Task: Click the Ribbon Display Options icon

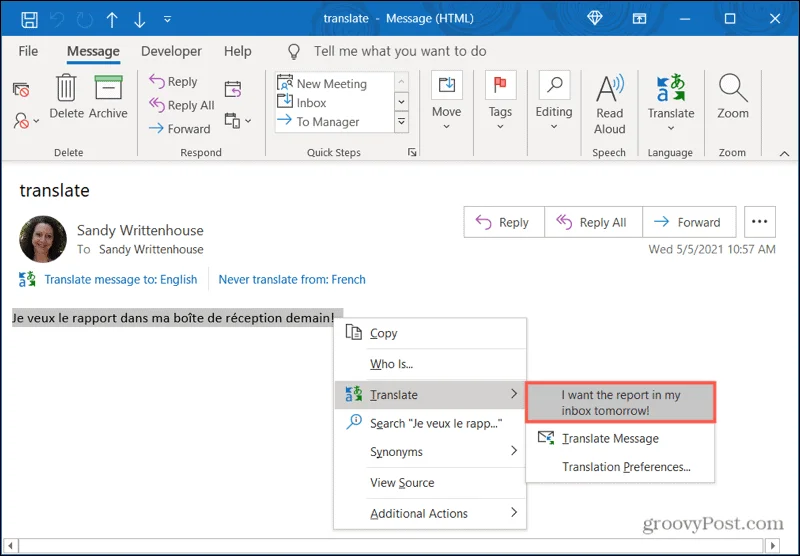Action: coord(639,19)
